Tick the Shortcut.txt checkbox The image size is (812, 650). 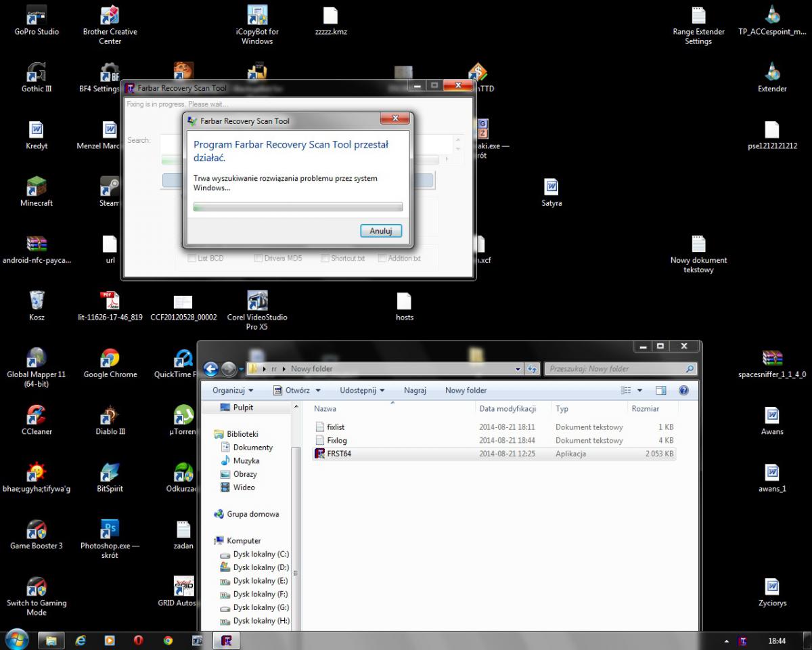click(x=325, y=258)
